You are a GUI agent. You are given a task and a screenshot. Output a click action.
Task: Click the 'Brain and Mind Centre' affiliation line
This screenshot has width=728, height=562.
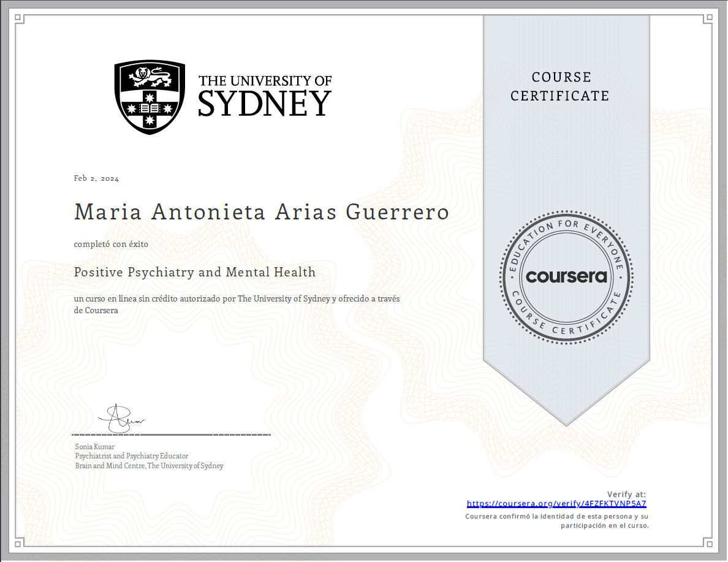[x=149, y=466]
